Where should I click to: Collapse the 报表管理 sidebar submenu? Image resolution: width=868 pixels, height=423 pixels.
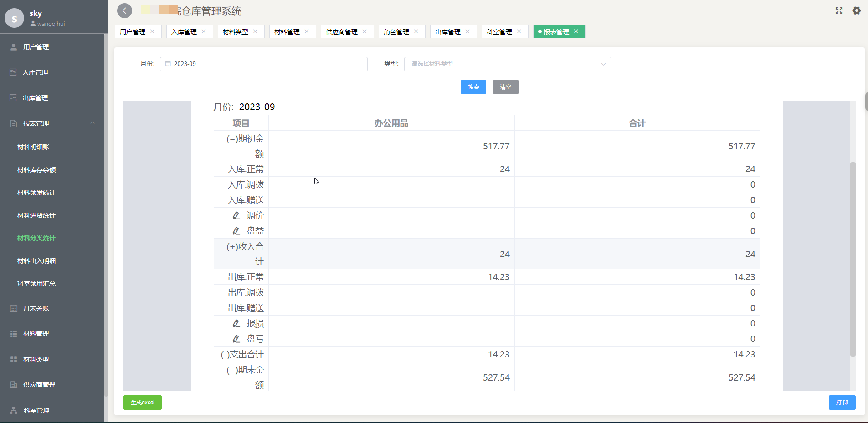pos(92,123)
